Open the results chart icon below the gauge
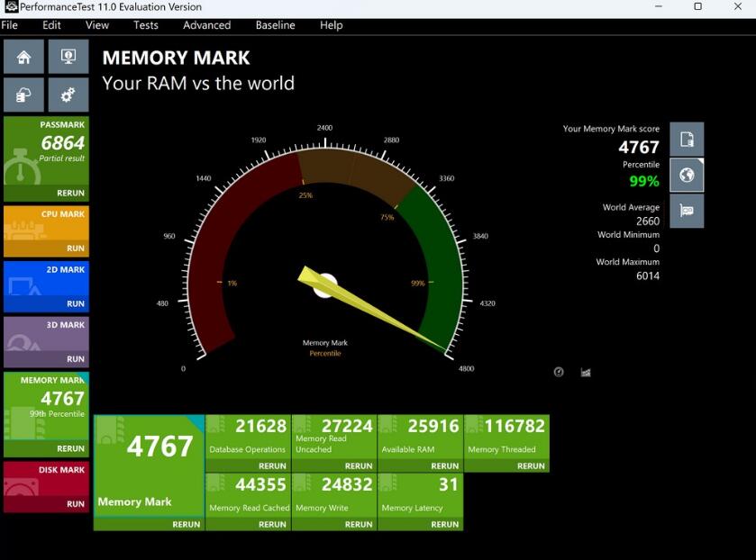Screen dimensions: 756x560 click(586, 371)
